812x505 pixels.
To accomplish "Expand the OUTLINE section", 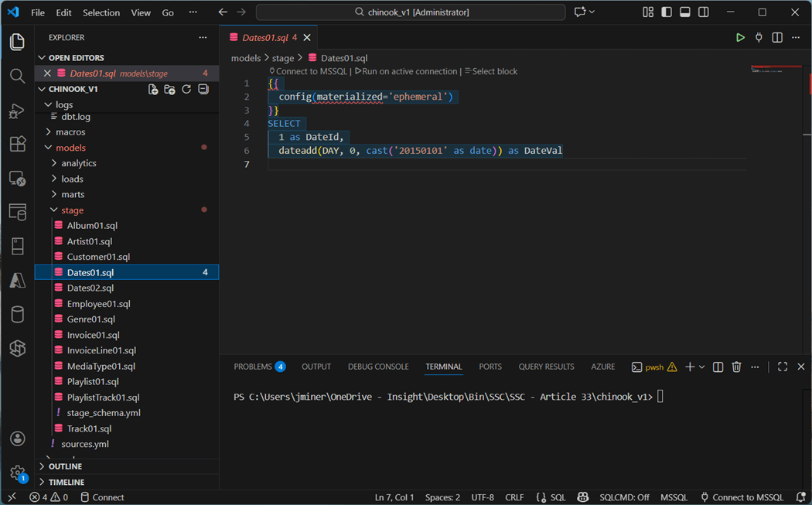I will [x=65, y=466].
